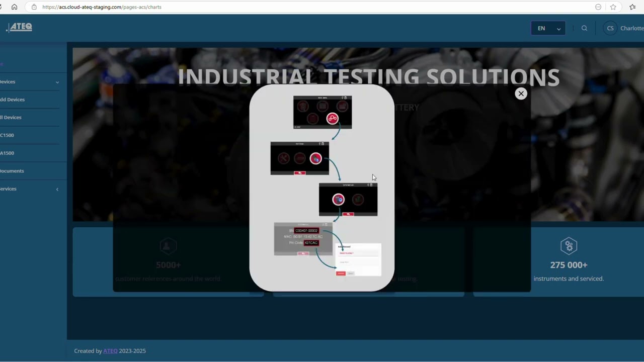644x362 pixels.
Task: Open the browser favorites list icon
Action: coord(632,7)
